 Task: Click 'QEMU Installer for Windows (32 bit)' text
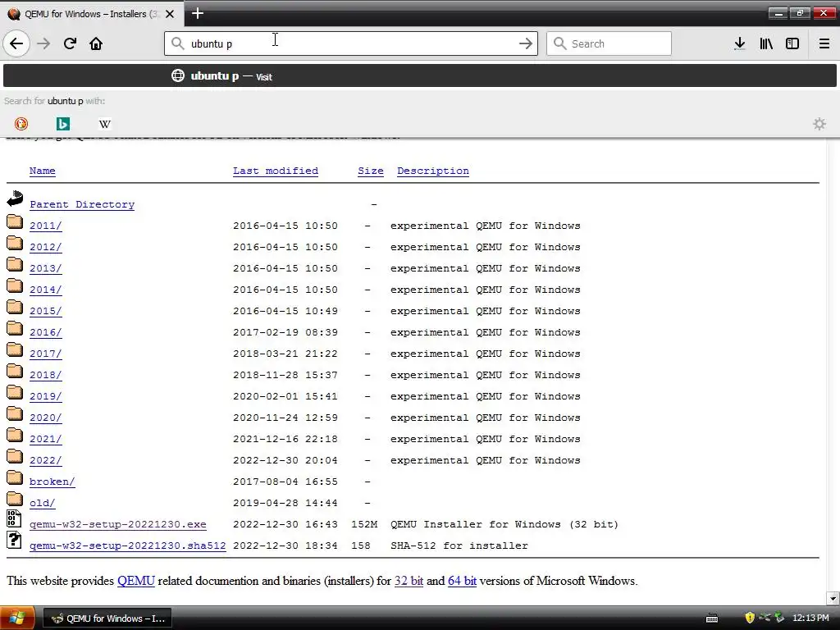(x=504, y=524)
